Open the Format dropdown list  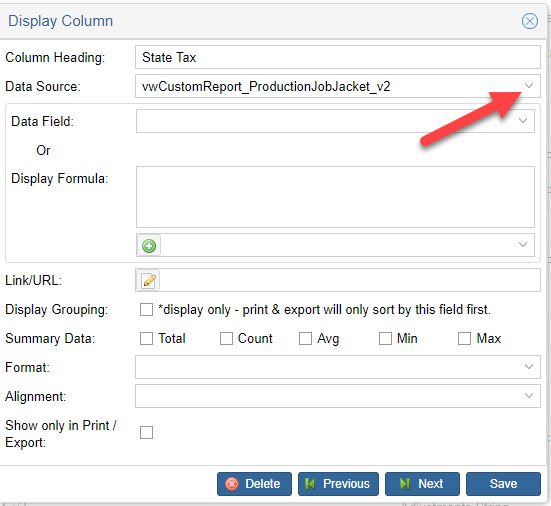[x=529, y=367]
